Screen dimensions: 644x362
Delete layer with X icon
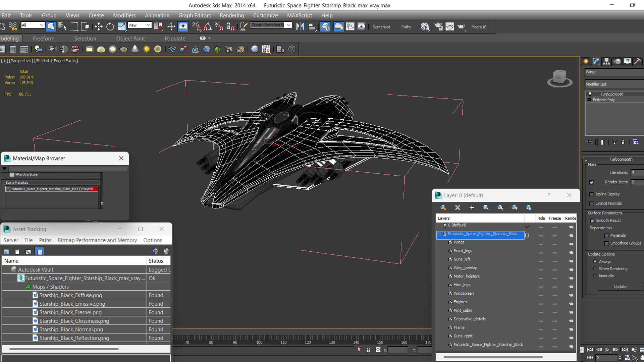(458, 207)
